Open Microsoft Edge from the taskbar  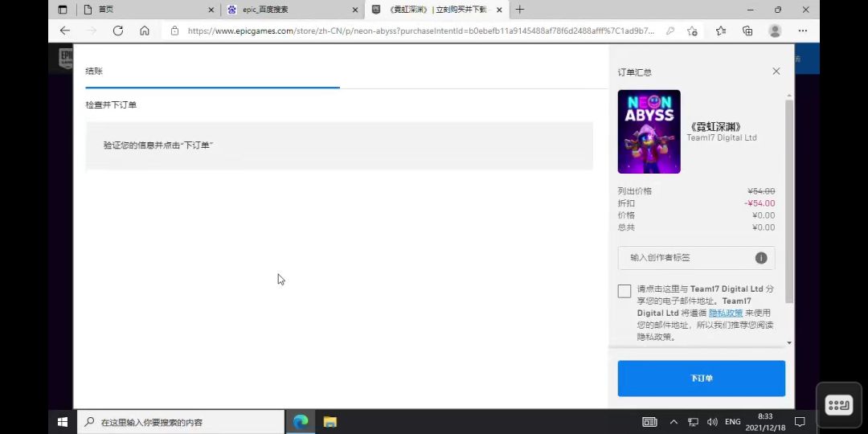(x=301, y=422)
